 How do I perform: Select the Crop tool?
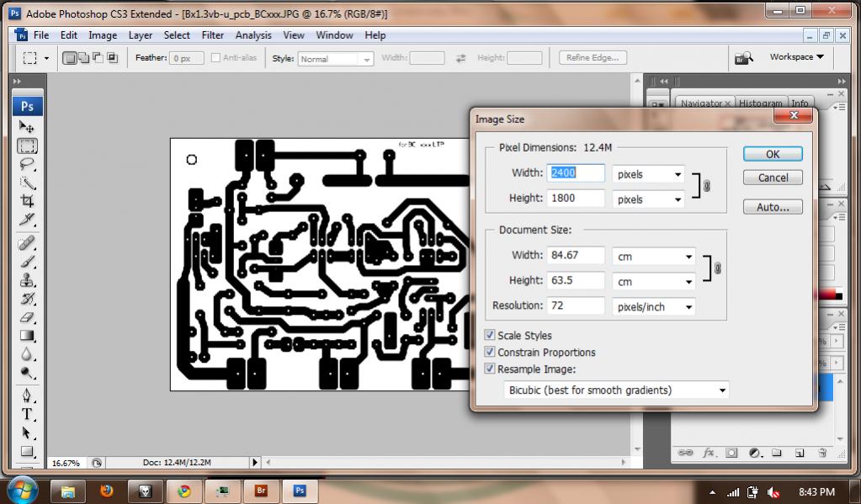[x=27, y=201]
